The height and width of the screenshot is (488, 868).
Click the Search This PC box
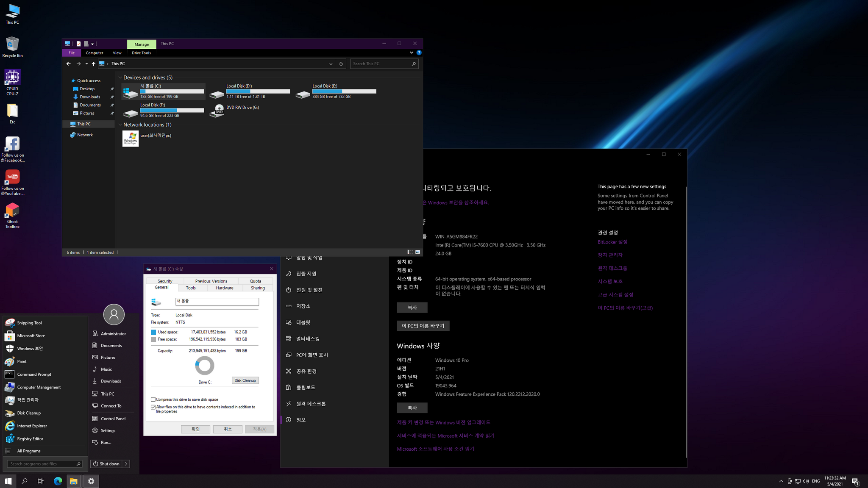click(x=384, y=64)
